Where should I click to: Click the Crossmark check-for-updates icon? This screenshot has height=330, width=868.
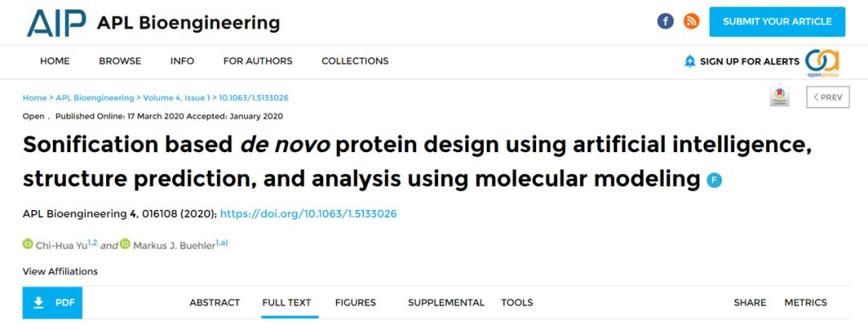point(780,97)
